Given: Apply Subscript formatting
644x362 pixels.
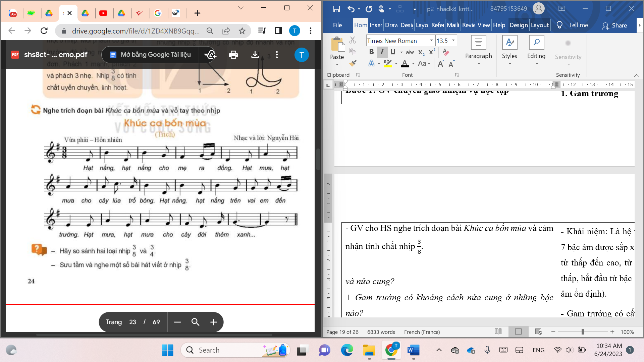Looking at the screenshot, I should point(422,52).
